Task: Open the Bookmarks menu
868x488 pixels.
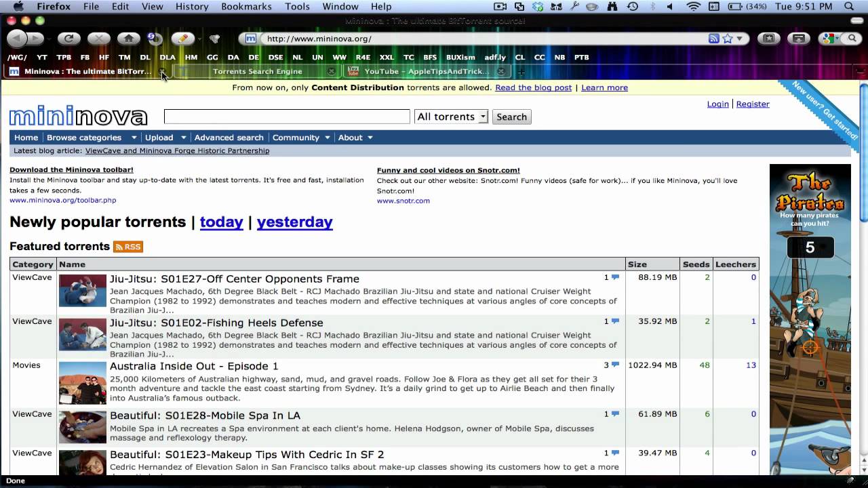Action: click(247, 7)
